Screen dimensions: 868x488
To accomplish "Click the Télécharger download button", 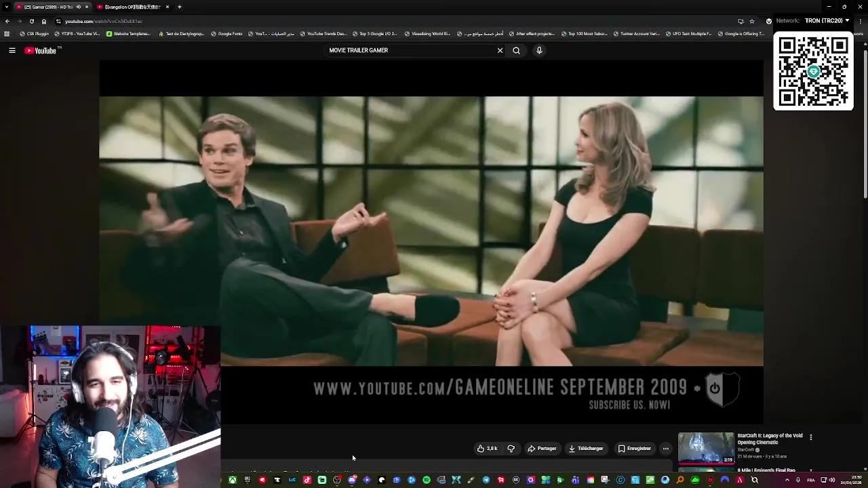I will (x=586, y=448).
